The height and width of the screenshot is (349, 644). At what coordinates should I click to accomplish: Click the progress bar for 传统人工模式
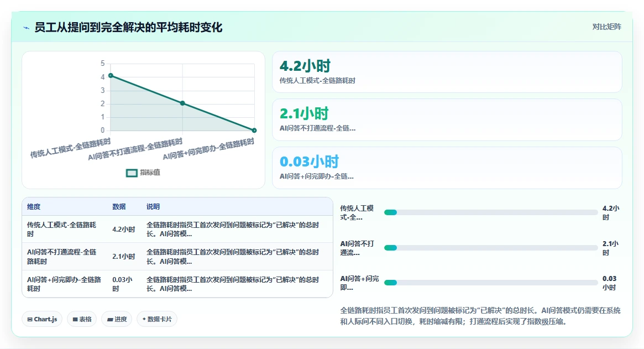(491, 212)
